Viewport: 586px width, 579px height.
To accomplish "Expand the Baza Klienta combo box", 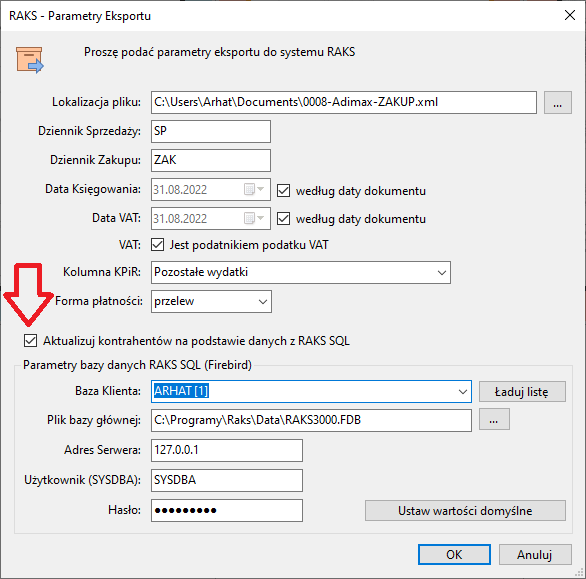I will click(x=463, y=391).
